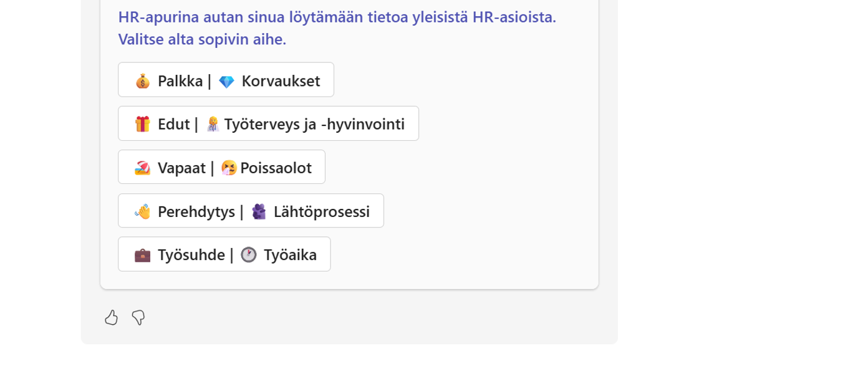The height and width of the screenshot is (374, 868).
Task: Click the Edut text label
Action: coord(173,124)
